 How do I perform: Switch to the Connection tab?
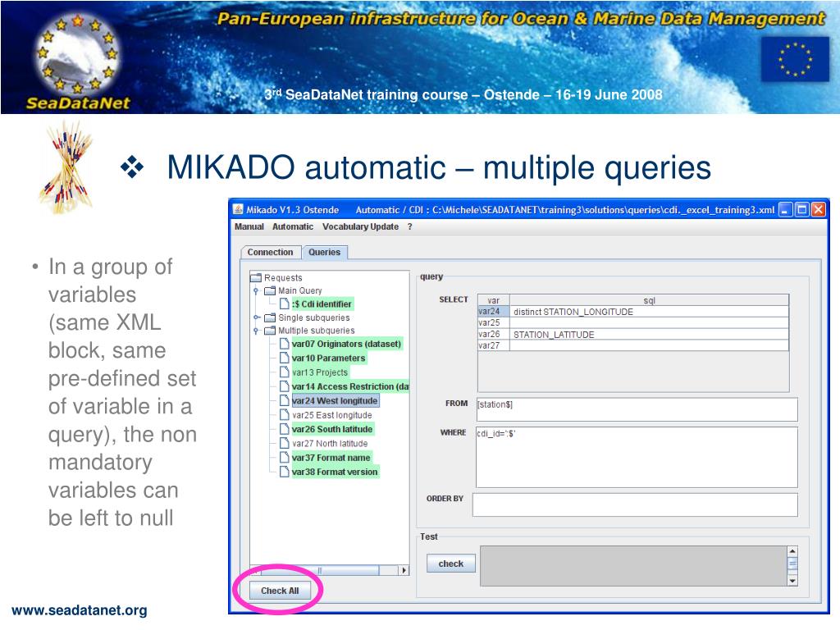(270, 253)
